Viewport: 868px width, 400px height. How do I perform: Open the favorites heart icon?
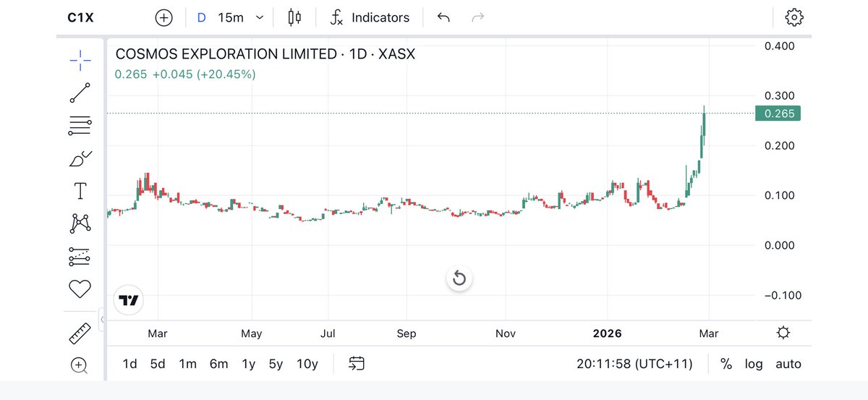[x=80, y=289]
